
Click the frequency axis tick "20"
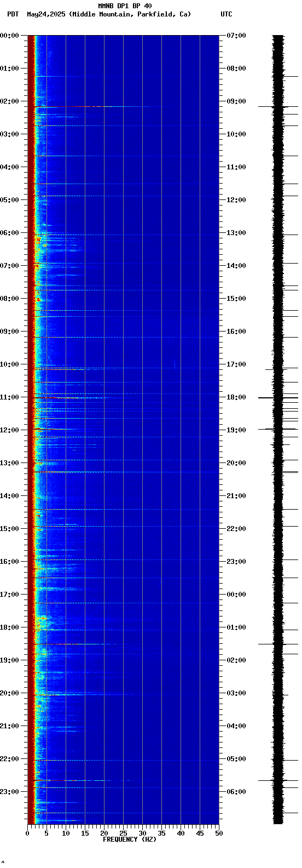click(104, 833)
